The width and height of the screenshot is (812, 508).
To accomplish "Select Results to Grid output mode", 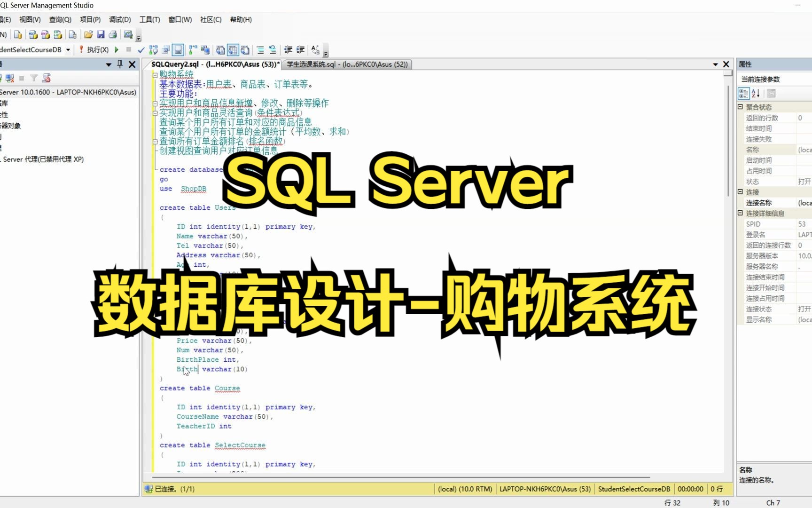I will tap(233, 50).
